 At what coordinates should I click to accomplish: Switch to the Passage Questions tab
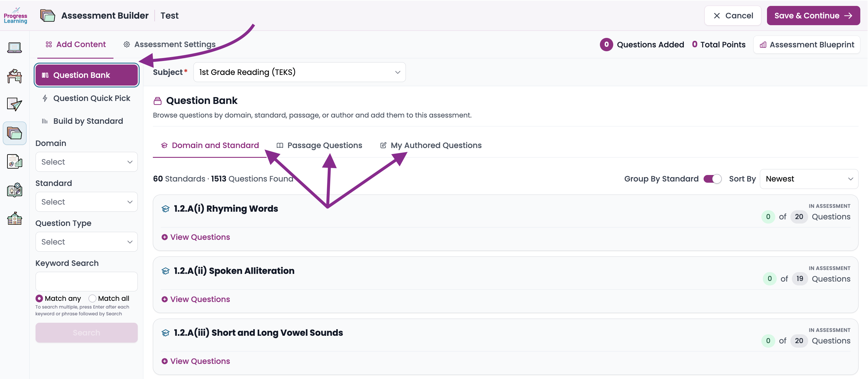(x=319, y=146)
